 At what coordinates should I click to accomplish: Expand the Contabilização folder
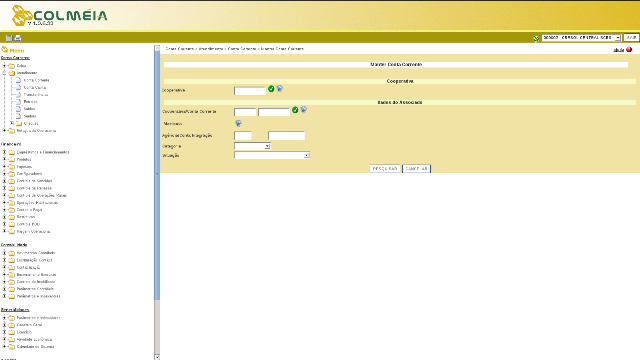tap(4, 267)
